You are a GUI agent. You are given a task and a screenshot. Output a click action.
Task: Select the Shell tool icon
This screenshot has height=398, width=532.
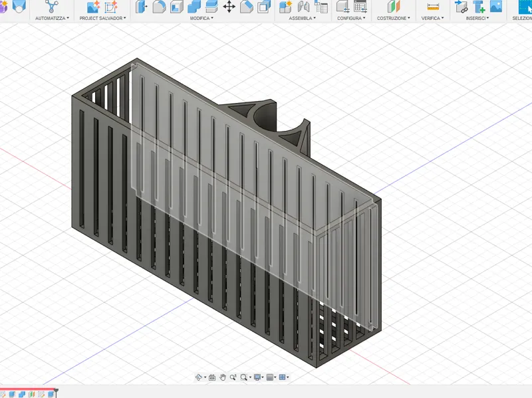(176, 7)
